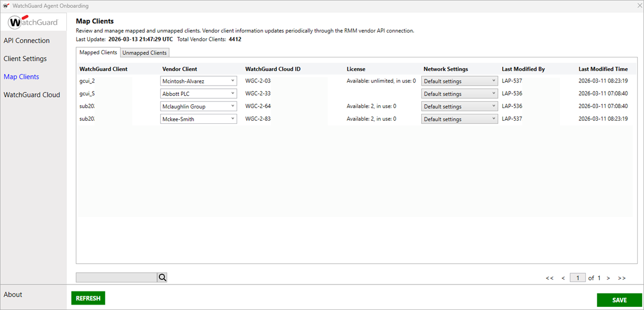
Task: Open network settings dropdown for Mclaughlin Group row
Action: 460,106
